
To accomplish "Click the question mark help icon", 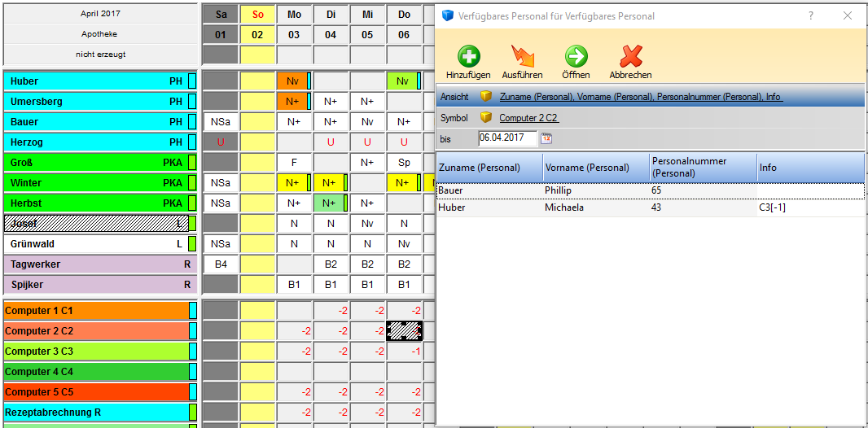I will 810,15.
